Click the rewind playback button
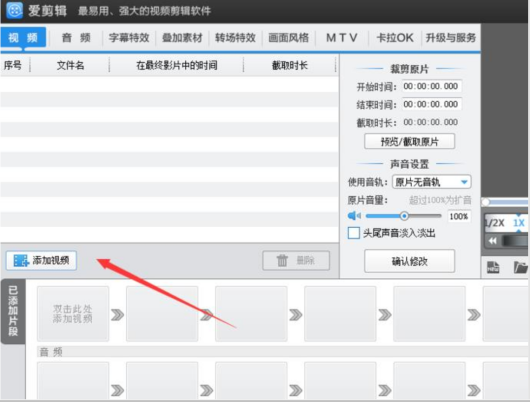Viewport: 530px width, 403px height. (493, 241)
